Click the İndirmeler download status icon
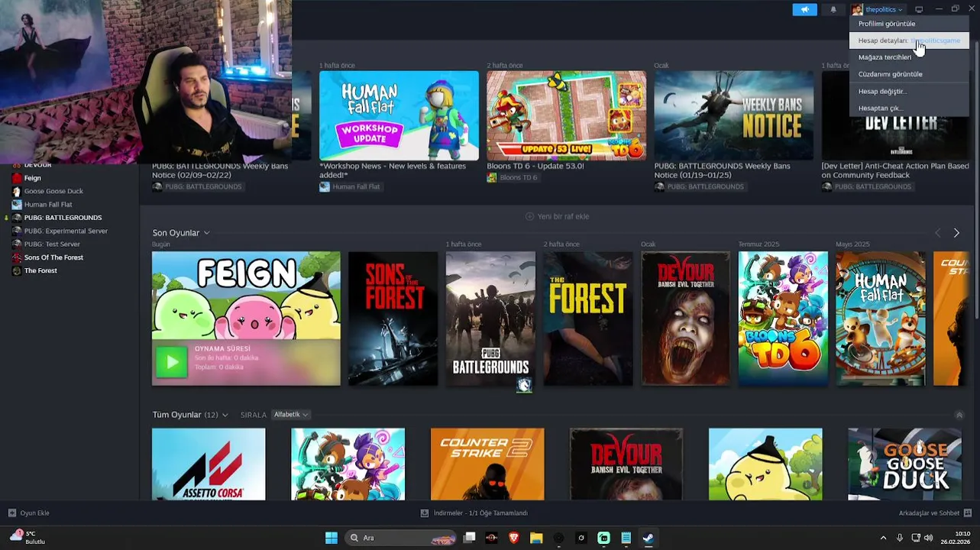The width and height of the screenshot is (980, 550). tap(425, 513)
